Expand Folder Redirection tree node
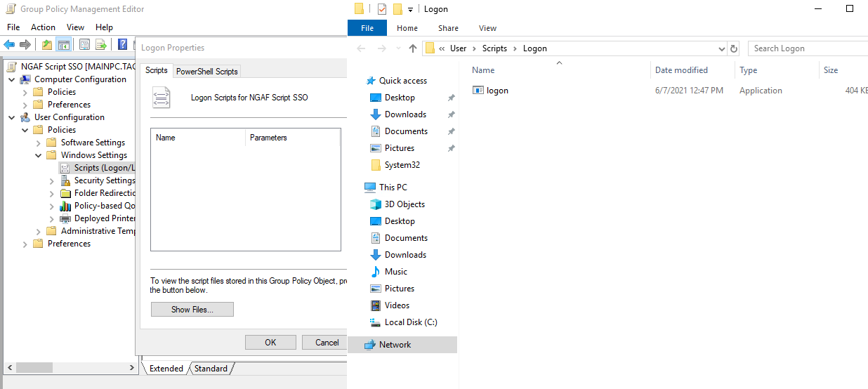Screen dimensions: 868x389 [52, 193]
